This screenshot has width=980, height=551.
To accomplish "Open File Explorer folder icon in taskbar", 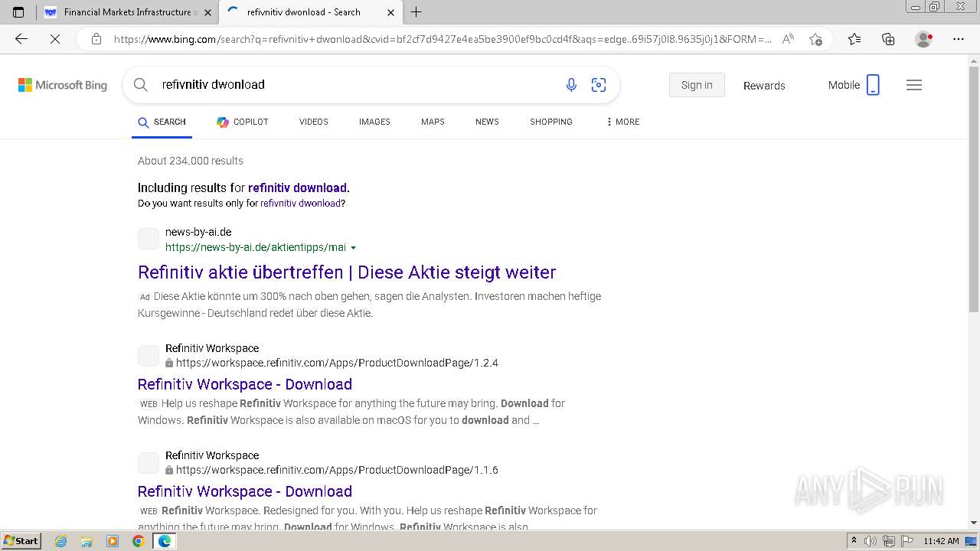I will pyautogui.click(x=87, y=541).
